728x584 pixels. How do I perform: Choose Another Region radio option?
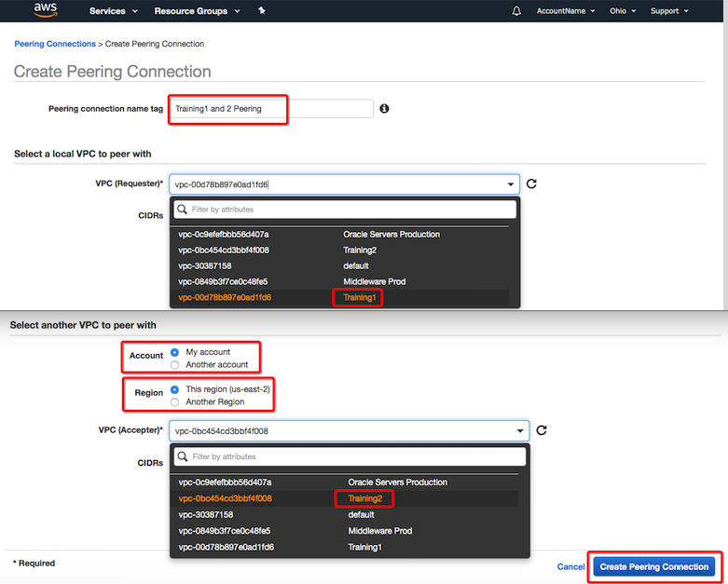click(x=175, y=402)
